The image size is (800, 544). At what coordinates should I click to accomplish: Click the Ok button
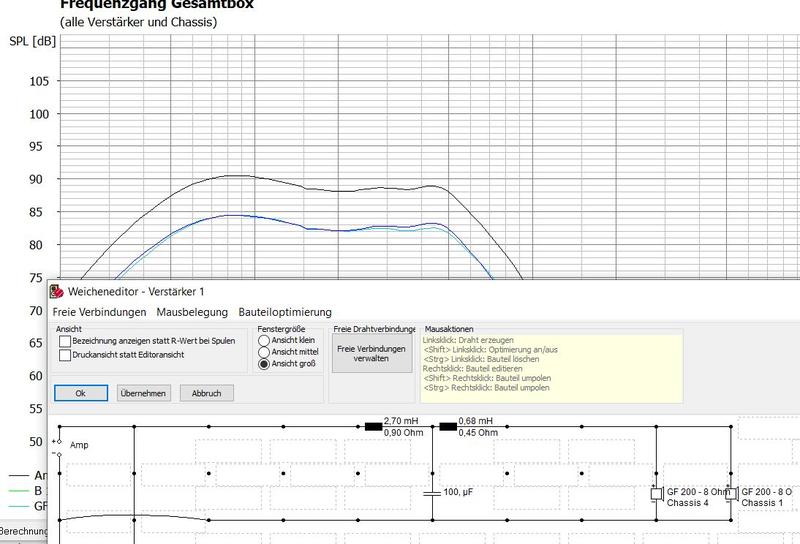[x=80, y=393]
